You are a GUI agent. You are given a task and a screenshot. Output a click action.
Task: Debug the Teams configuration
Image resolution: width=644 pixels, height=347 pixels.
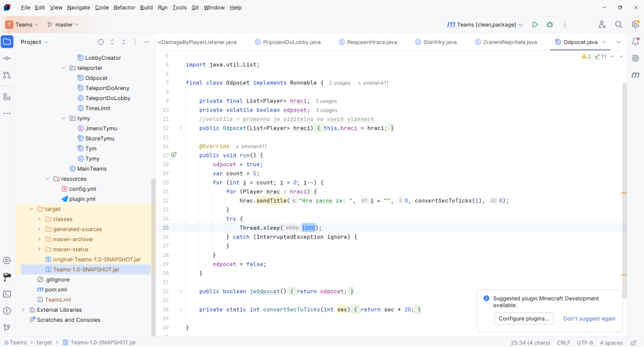(550, 25)
